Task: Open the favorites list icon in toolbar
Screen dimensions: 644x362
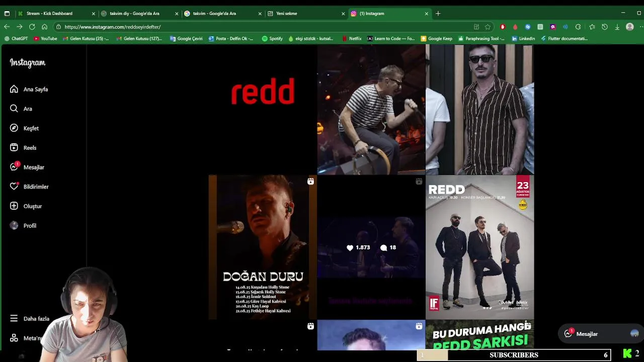Action: 592,27
